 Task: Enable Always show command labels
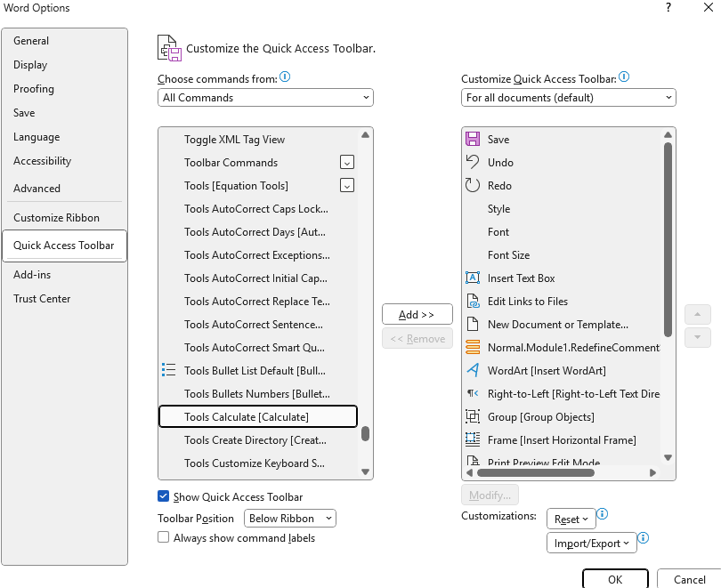[163, 537]
